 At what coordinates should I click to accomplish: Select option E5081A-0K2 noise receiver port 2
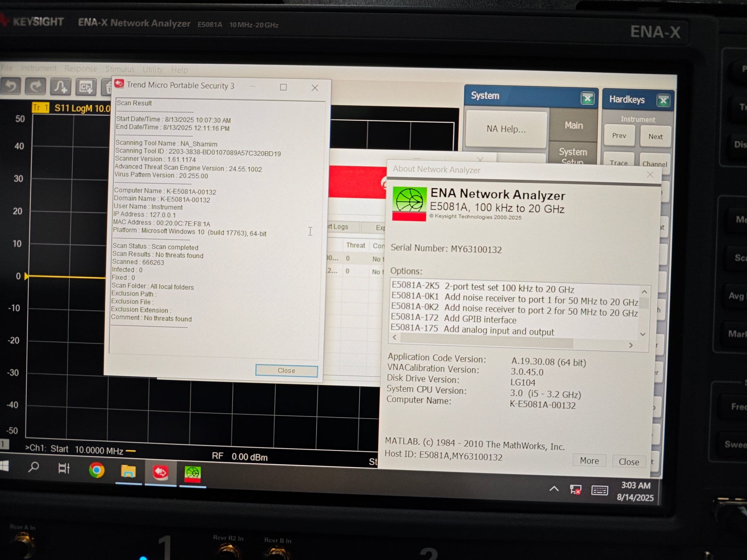pos(514,310)
